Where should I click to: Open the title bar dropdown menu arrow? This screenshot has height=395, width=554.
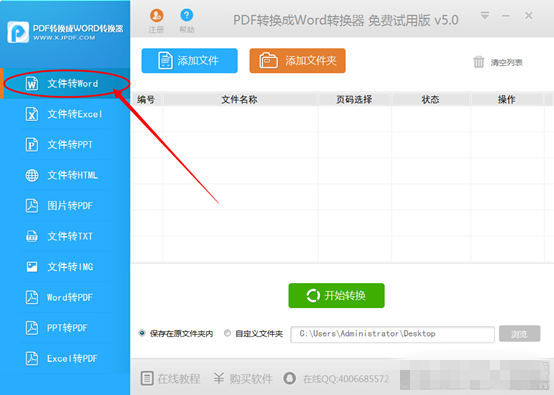click(x=485, y=16)
